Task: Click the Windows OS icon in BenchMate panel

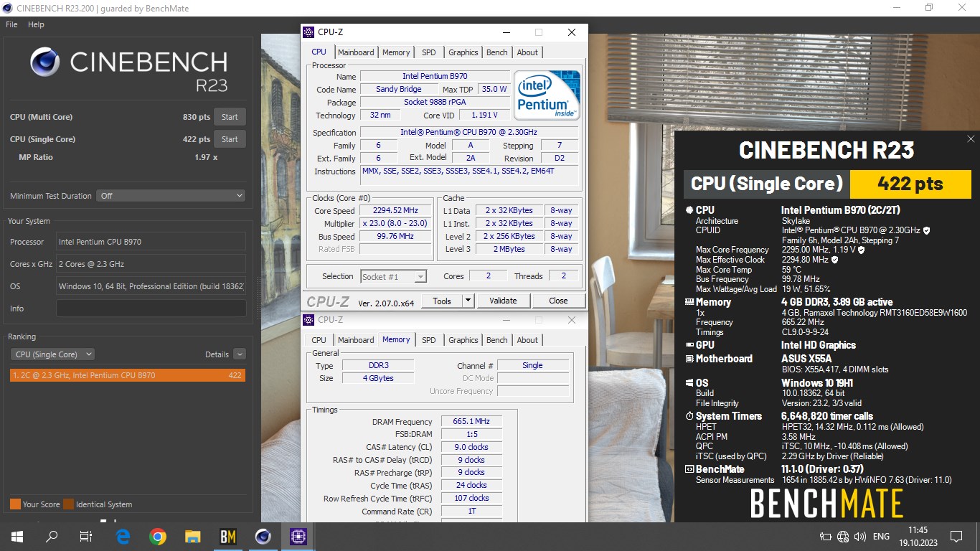Action: (x=689, y=383)
